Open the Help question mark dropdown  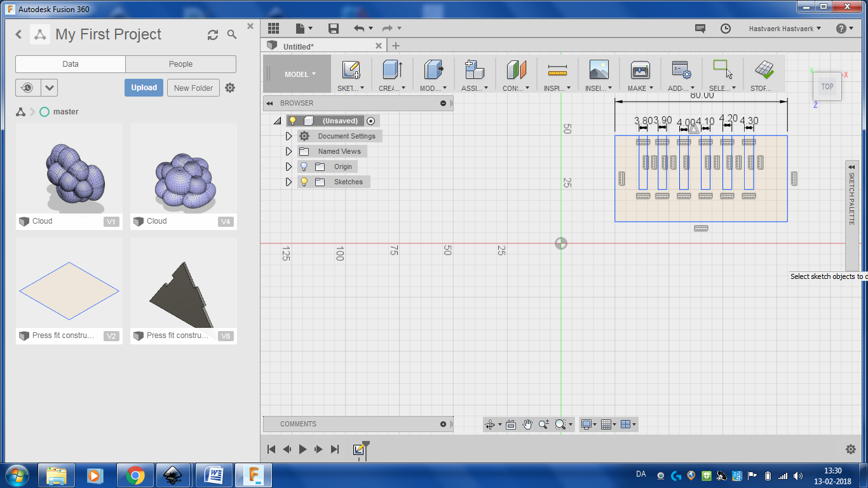pos(844,29)
